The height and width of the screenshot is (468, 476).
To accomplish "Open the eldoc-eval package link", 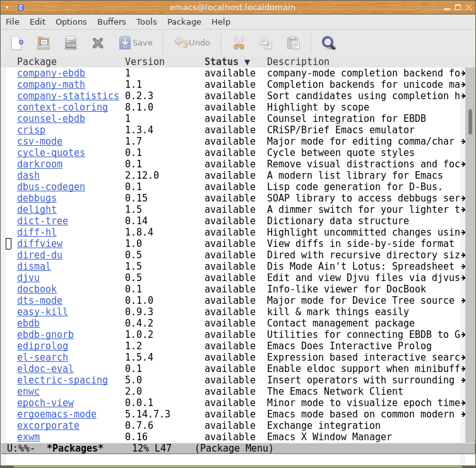I will pyautogui.click(x=45, y=369).
